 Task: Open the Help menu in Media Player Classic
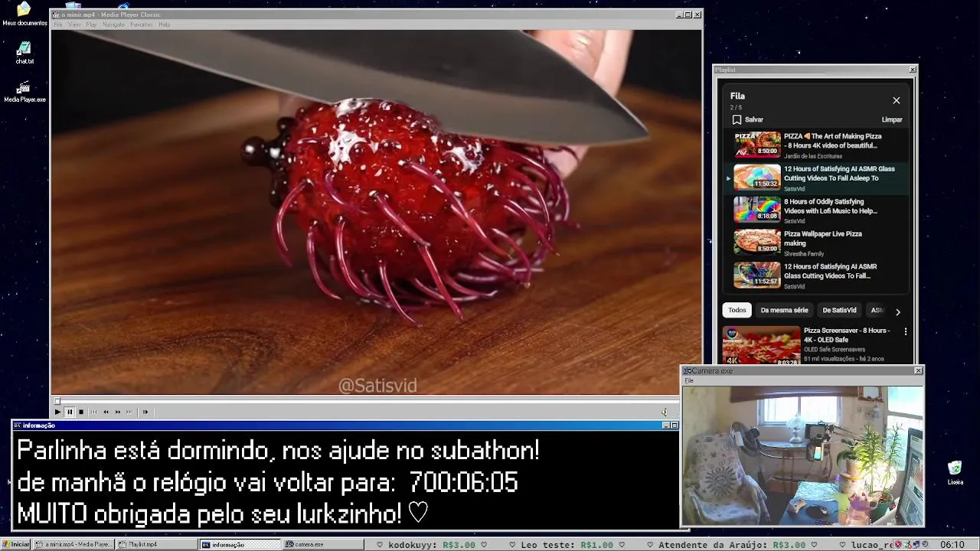click(x=164, y=24)
